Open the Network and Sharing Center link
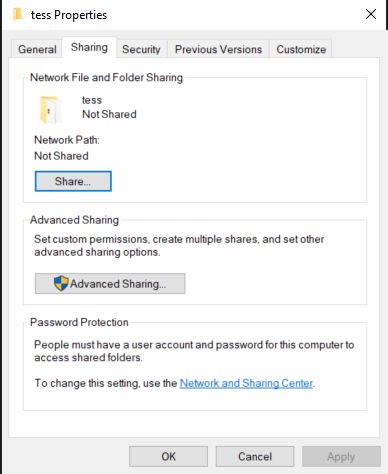Screen dimensions: 388x474 click(246, 383)
